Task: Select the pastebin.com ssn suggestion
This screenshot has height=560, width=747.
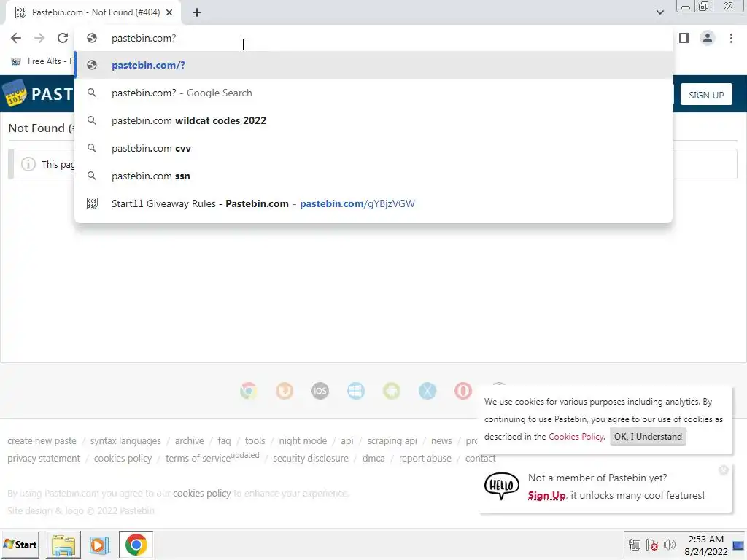Action: point(373,176)
